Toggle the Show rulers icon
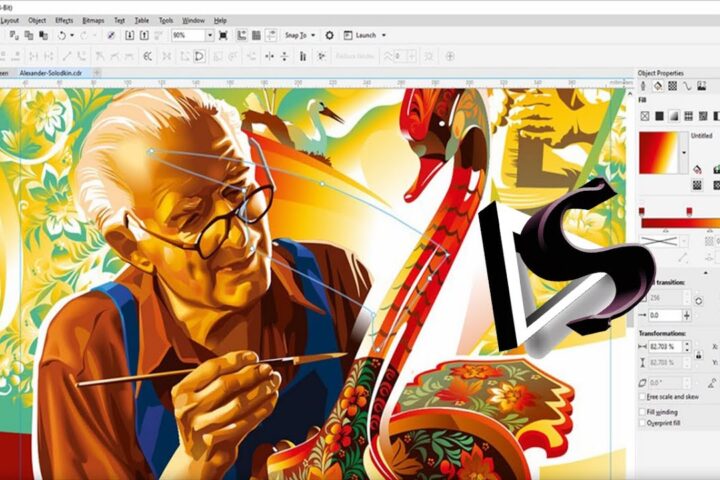The height and width of the screenshot is (480, 720). pyautogui.click(x=242, y=35)
